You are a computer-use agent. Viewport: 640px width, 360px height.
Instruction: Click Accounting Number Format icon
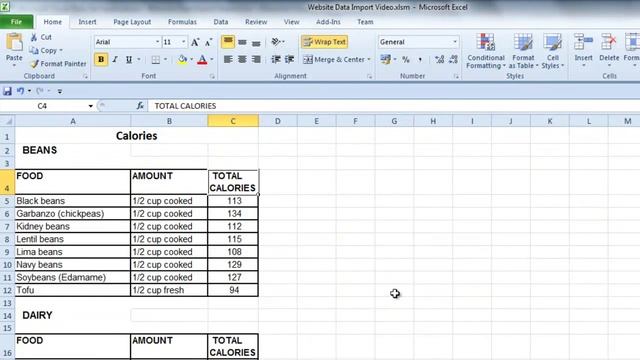[385, 60]
